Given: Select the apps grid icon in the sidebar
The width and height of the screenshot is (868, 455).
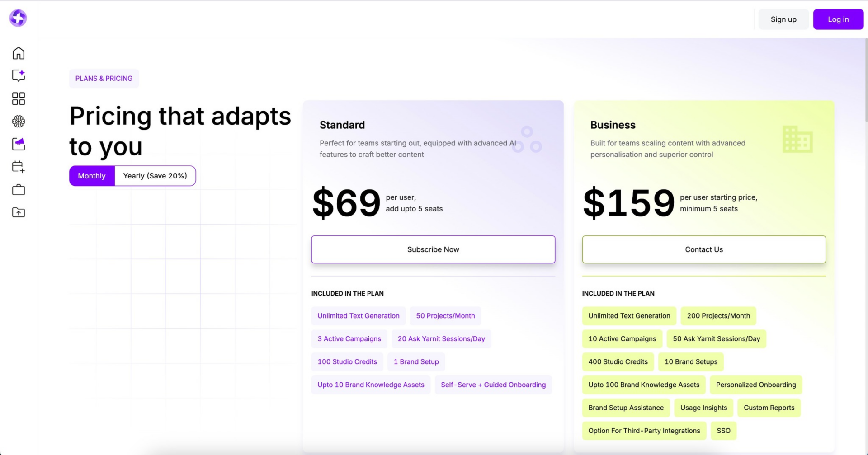Looking at the screenshot, I should tap(18, 99).
